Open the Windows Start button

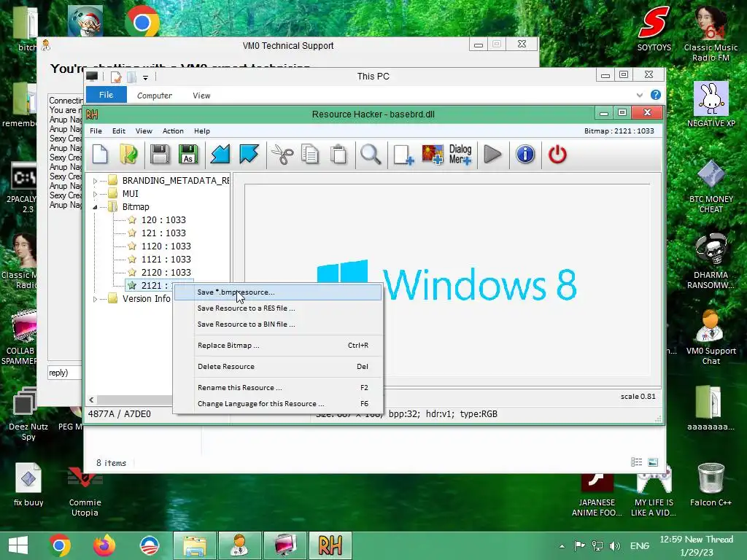tap(18, 545)
